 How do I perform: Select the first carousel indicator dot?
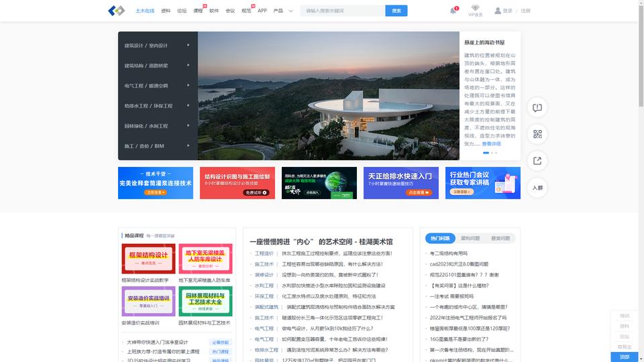point(486,153)
